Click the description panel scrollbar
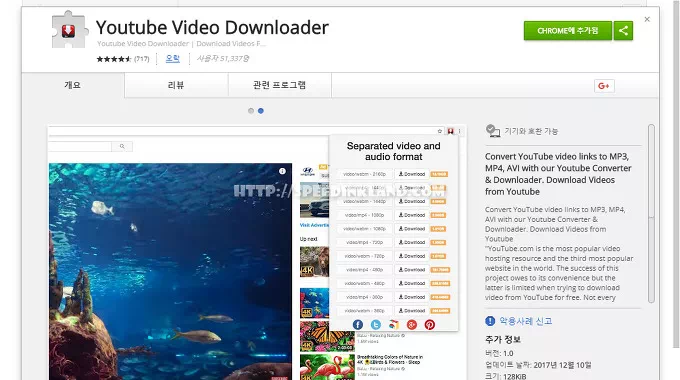 (651, 213)
